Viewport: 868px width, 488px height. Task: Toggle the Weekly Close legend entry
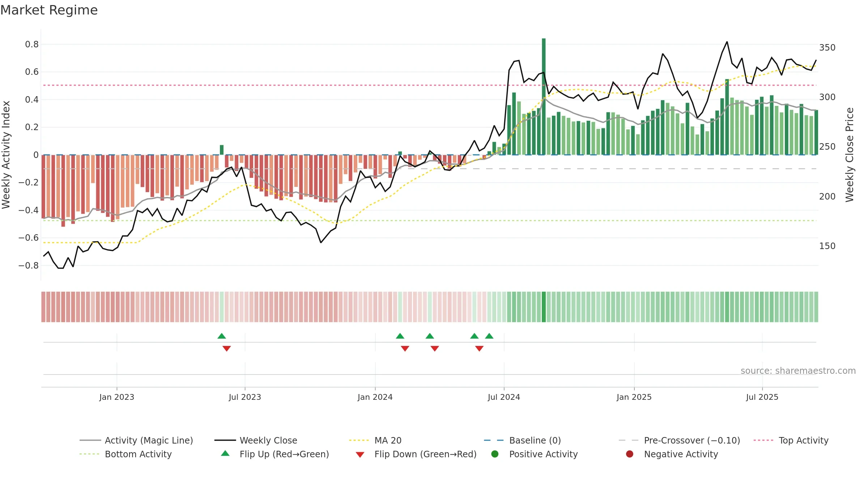[x=256, y=440]
